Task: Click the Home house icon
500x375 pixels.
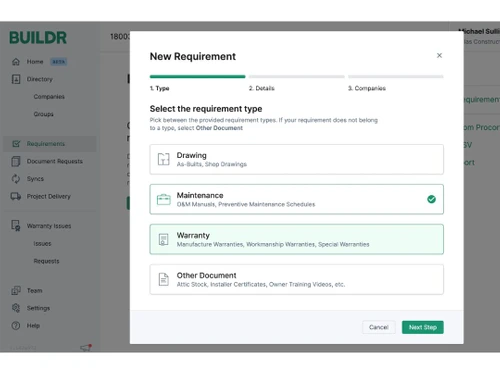Action: coord(16,62)
